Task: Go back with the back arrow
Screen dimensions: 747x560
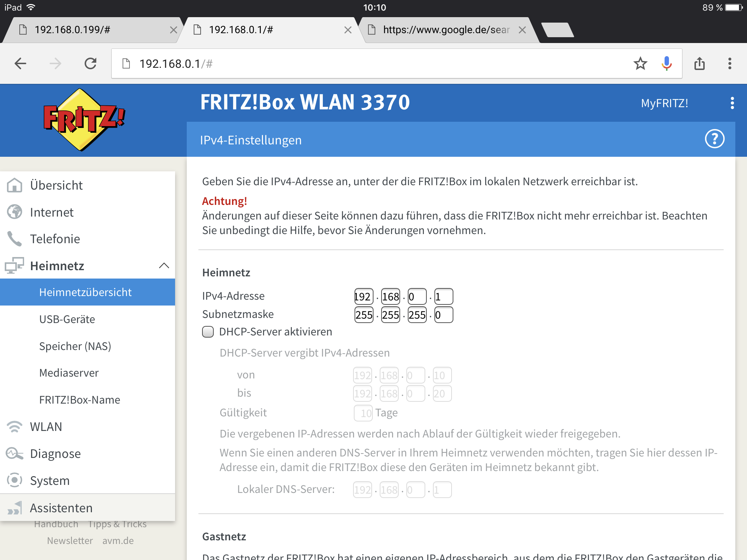Action: (x=20, y=63)
